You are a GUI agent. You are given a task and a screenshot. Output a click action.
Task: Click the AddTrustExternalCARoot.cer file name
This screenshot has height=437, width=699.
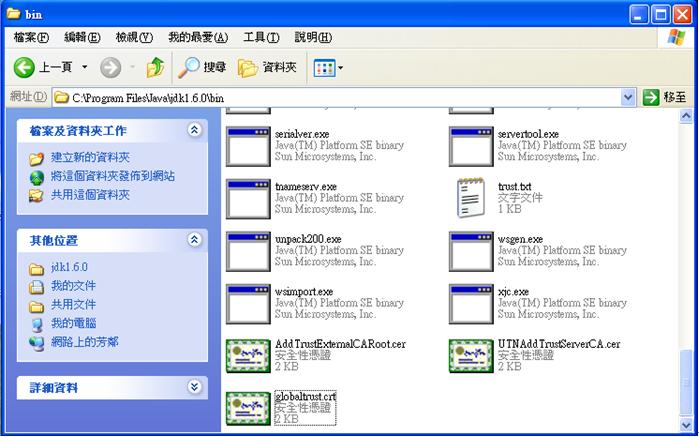click(340, 344)
